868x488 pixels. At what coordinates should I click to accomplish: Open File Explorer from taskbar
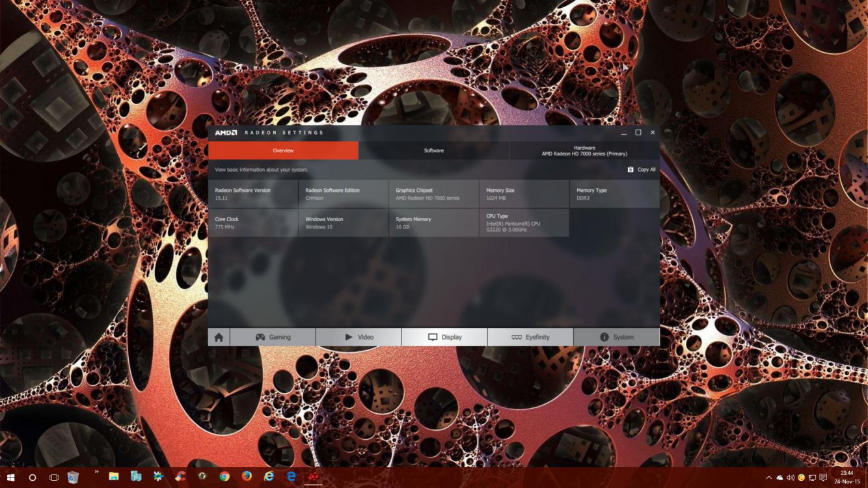tap(113, 477)
